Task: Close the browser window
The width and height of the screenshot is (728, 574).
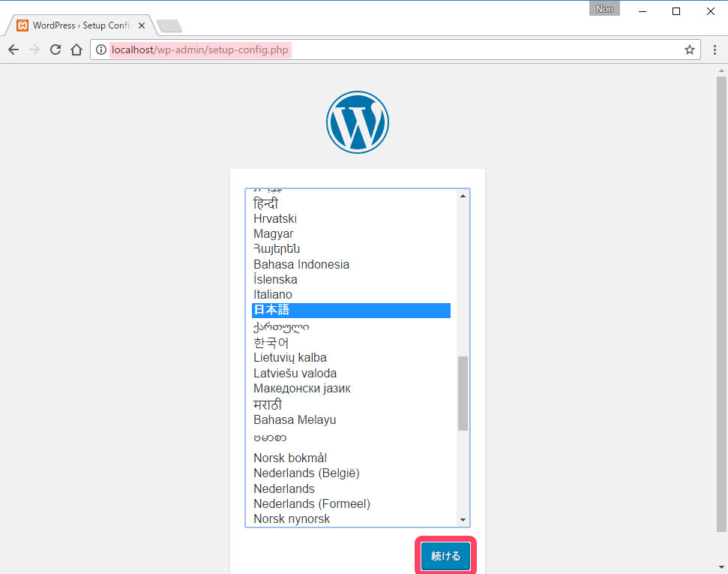Action: point(710,11)
